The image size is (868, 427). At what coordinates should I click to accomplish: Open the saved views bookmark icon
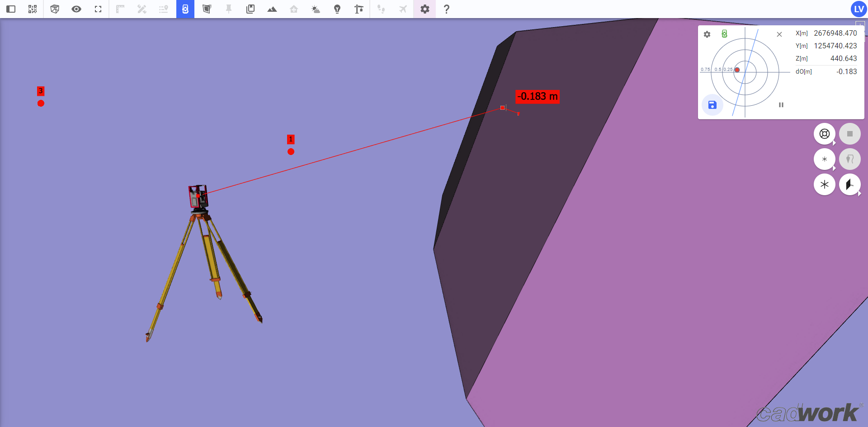(250, 9)
